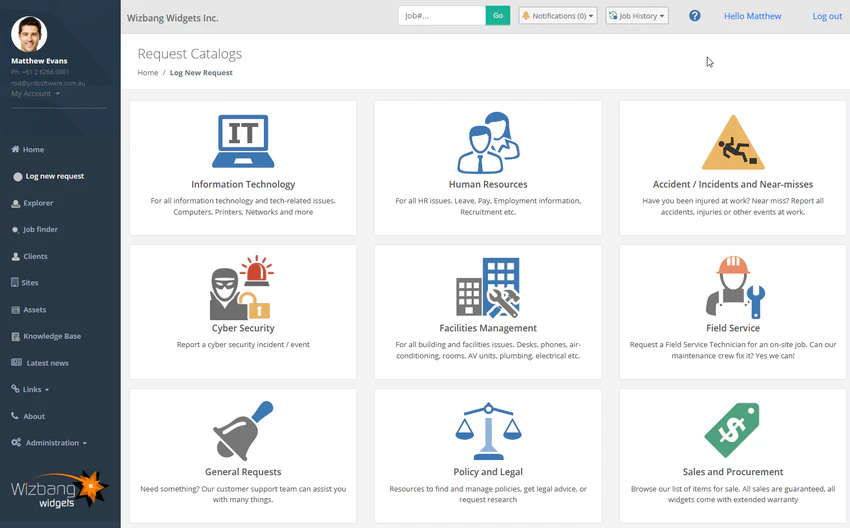Screen dimensions: 850x528
Task: Click the Field Service catalog title
Action: coord(733,328)
